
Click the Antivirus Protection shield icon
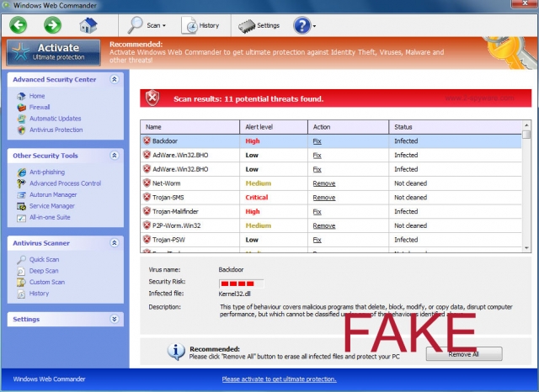point(21,130)
